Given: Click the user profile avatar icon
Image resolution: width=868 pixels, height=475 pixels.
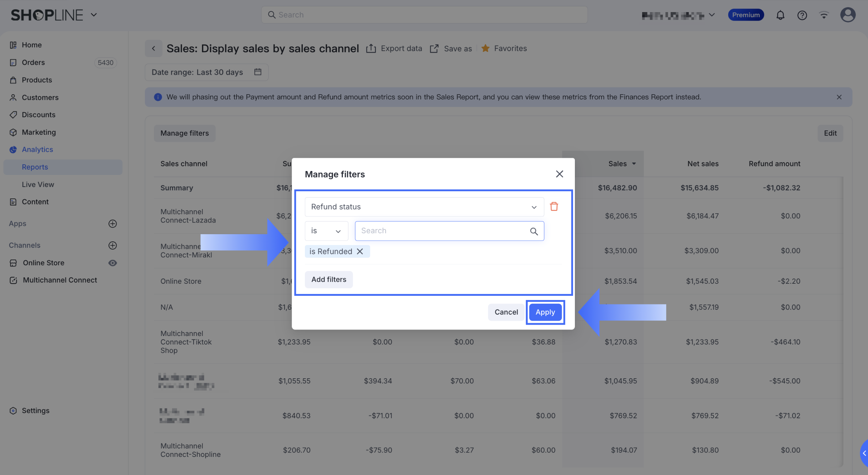Looking at the screenshot, I should tap(848, 15).
